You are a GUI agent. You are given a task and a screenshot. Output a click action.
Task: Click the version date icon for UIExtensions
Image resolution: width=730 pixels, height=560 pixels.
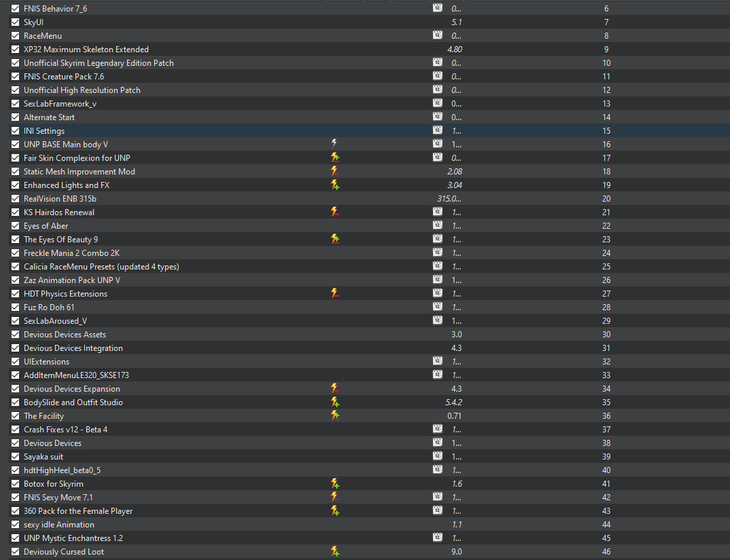pos(437,360)
